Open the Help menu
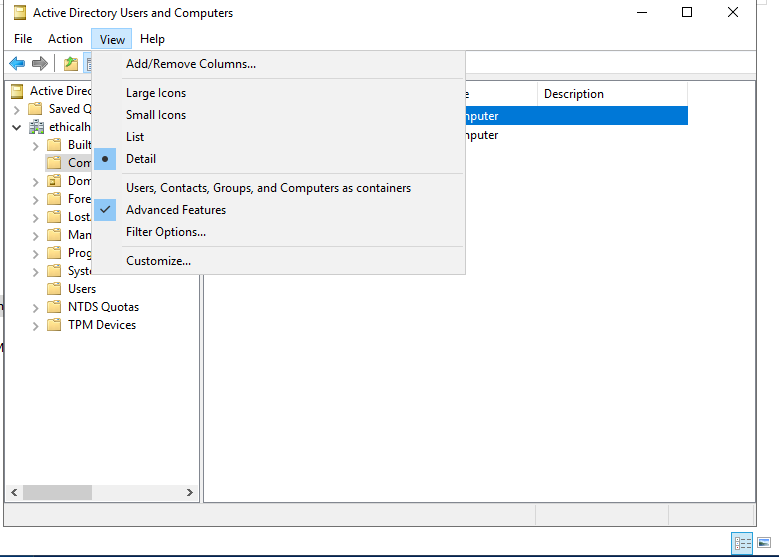 (152, 39)
